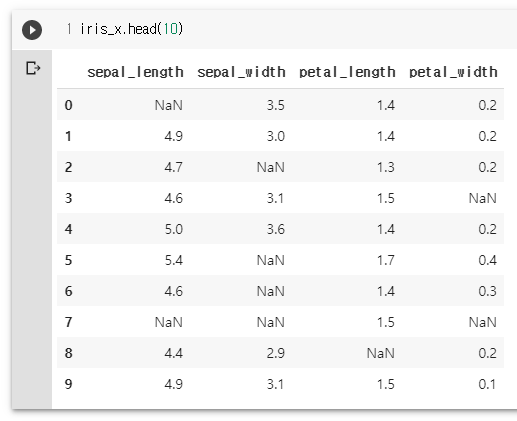Click the number 10 argument in code
The height and width of the screenshot is (421, 517).
point(170,29)
